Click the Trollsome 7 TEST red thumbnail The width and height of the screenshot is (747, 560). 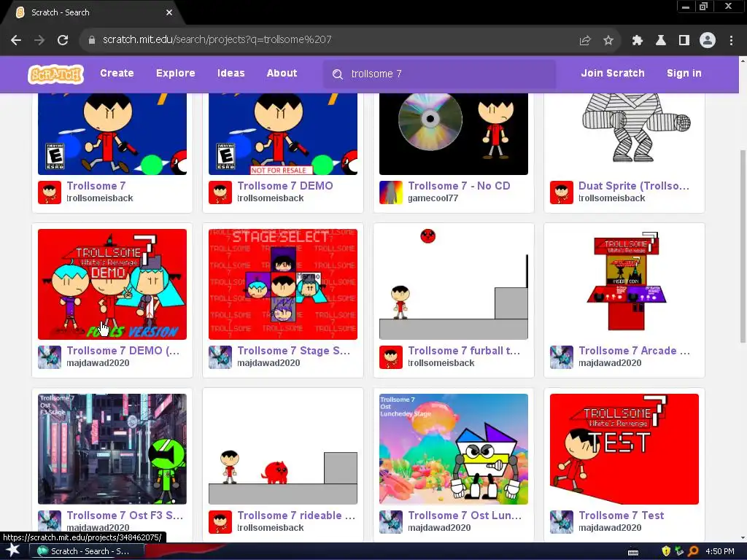click(624, 449)
